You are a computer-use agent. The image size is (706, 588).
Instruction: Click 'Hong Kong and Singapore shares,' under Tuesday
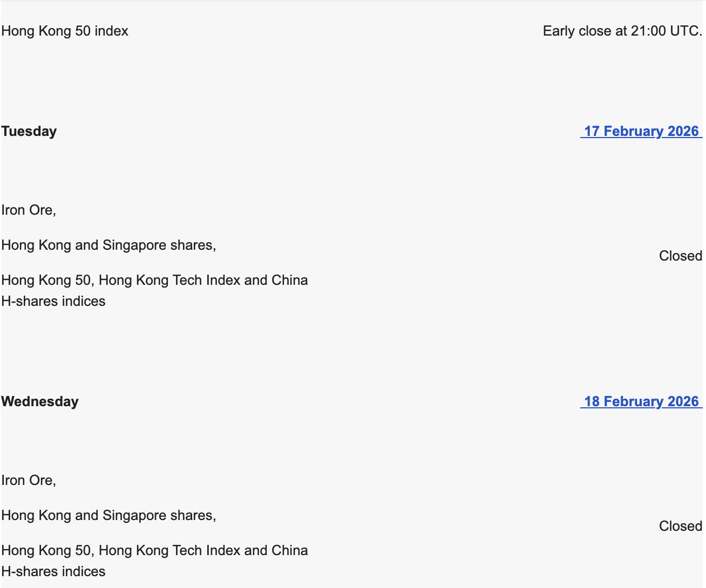(x=108, y=245)
